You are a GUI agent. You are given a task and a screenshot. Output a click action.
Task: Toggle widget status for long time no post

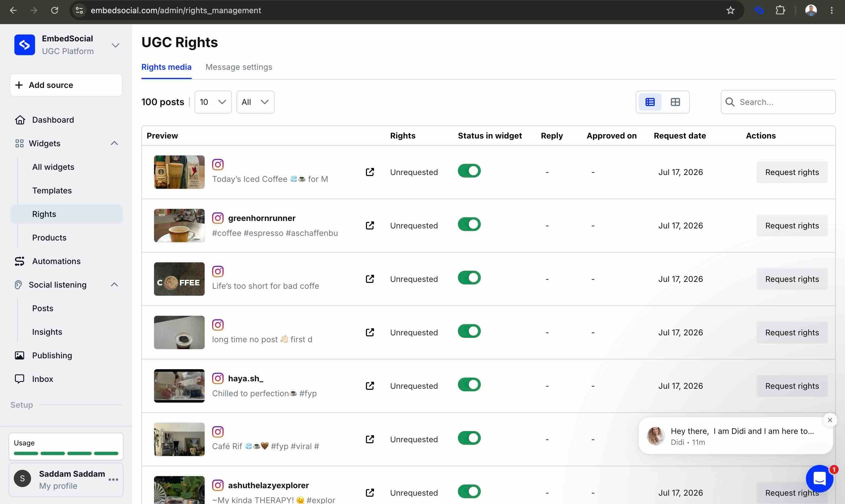[x=469, y=331]
